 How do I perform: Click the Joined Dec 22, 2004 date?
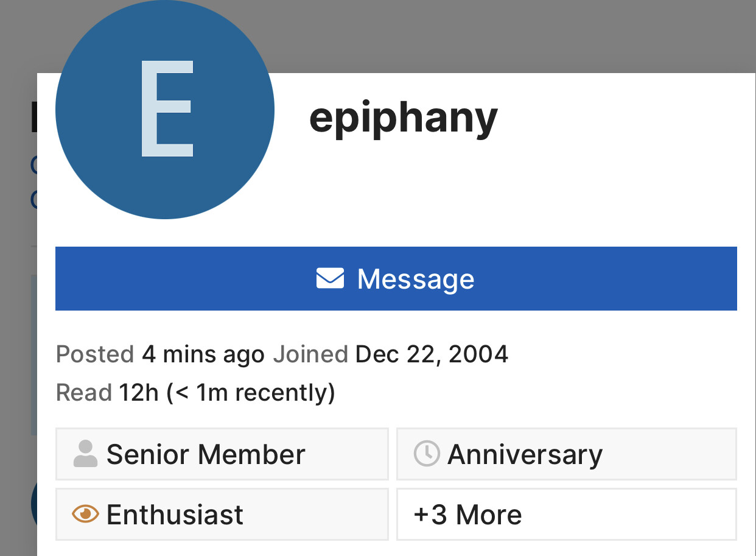pos(390,354)
